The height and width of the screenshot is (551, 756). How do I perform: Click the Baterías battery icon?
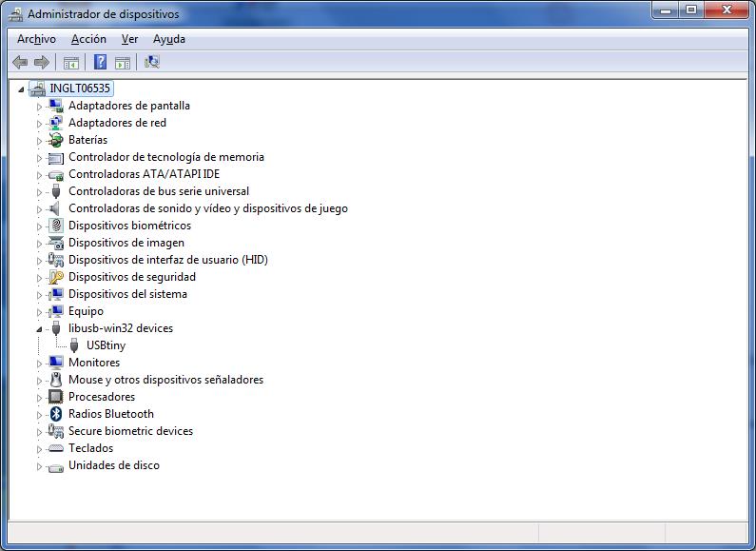pyautogui.click(x=56, y=140)
